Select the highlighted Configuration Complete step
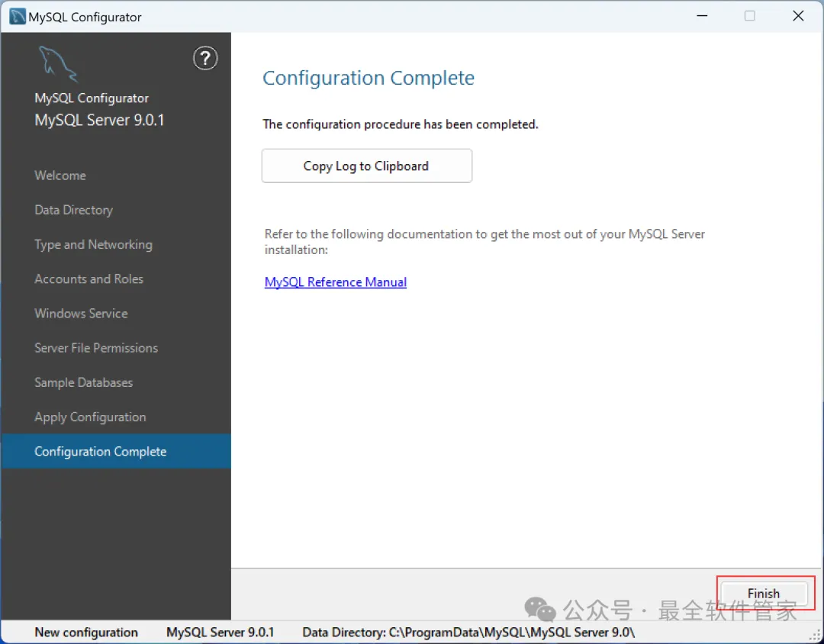The image size is (824, 644). pyautogui.click(x=116, y=451)
